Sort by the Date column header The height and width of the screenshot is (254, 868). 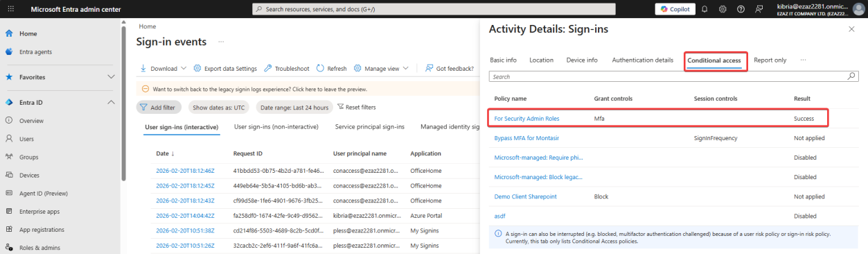(x=165, y=153)
